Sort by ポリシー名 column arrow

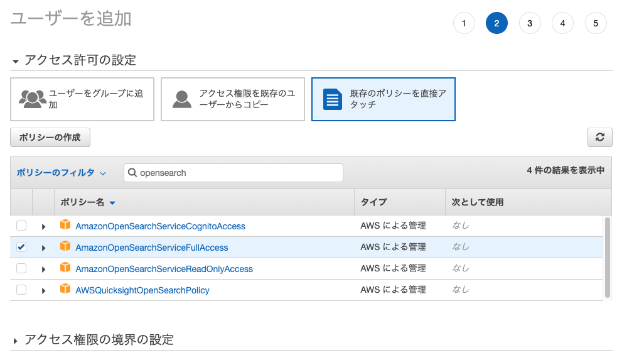[x=112, y=203]
